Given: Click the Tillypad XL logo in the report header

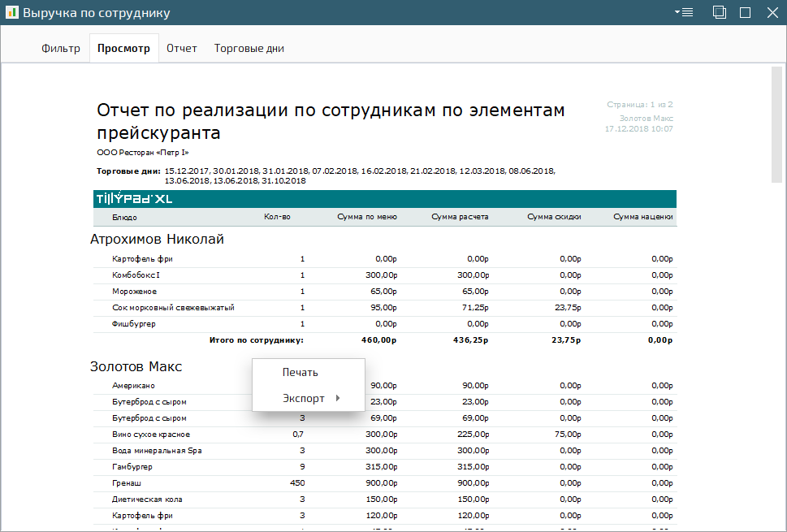Looking at the screenshot, I should click(x=134, y=199).
